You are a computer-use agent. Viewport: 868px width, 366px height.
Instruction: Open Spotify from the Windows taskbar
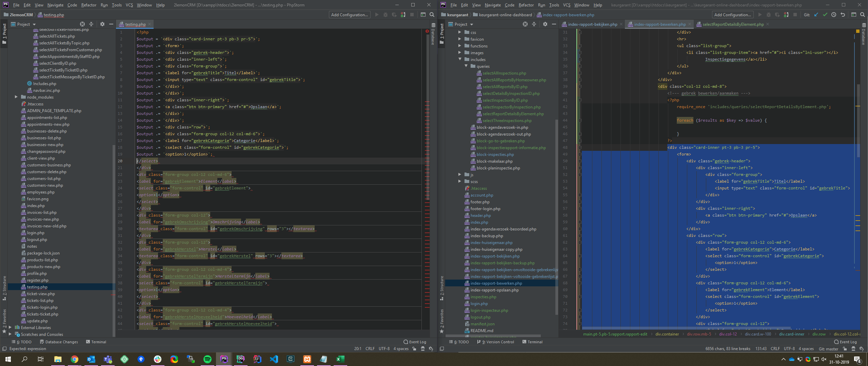[x=208, y=359]
